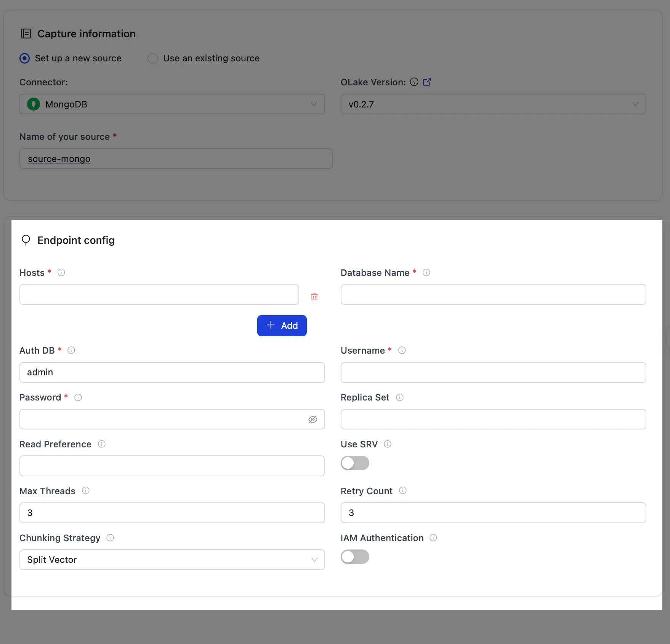Click info icon beside Chunking Strategy
This screenshot has height=644, width=670.
110,538
